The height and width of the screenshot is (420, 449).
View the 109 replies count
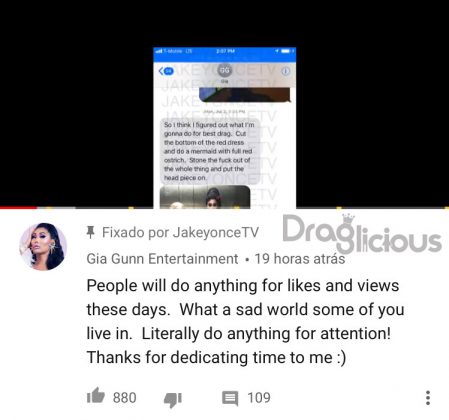[259, 398]
